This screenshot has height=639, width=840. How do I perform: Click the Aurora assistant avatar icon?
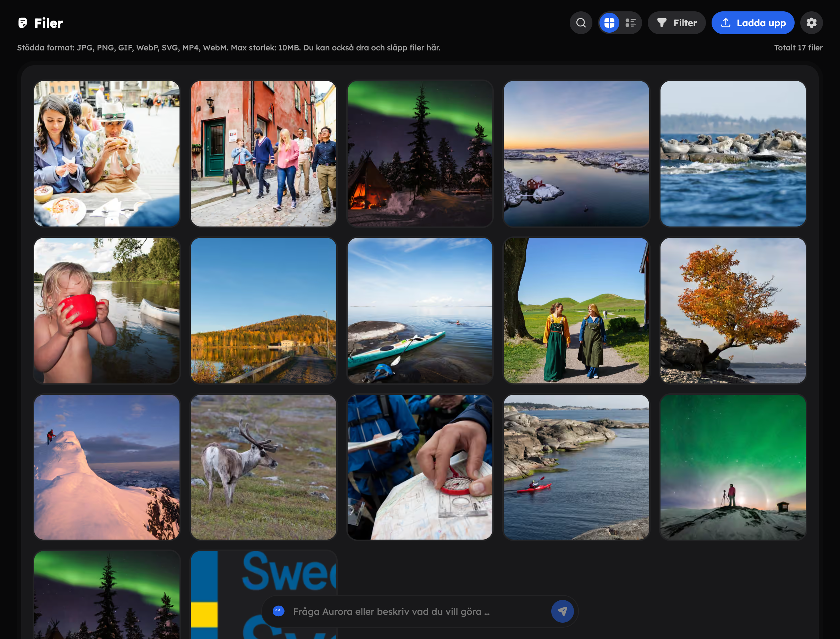coord(278,611)
